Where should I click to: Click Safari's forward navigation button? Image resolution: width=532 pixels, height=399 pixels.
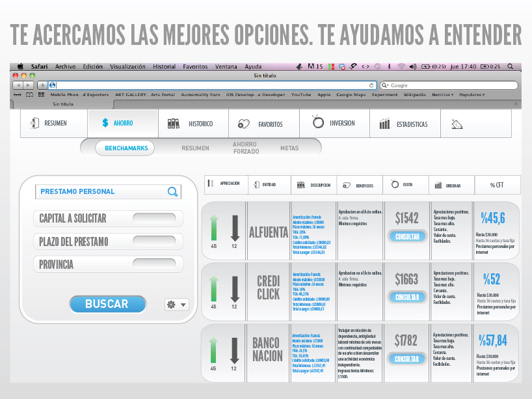point(29,85)
